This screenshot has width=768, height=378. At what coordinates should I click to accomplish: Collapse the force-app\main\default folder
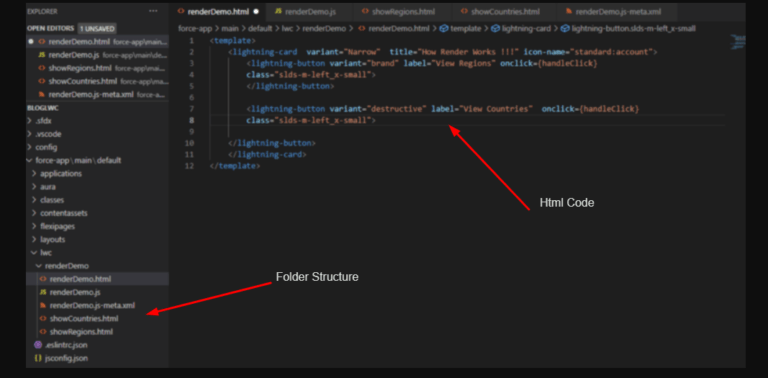(97, 160)
